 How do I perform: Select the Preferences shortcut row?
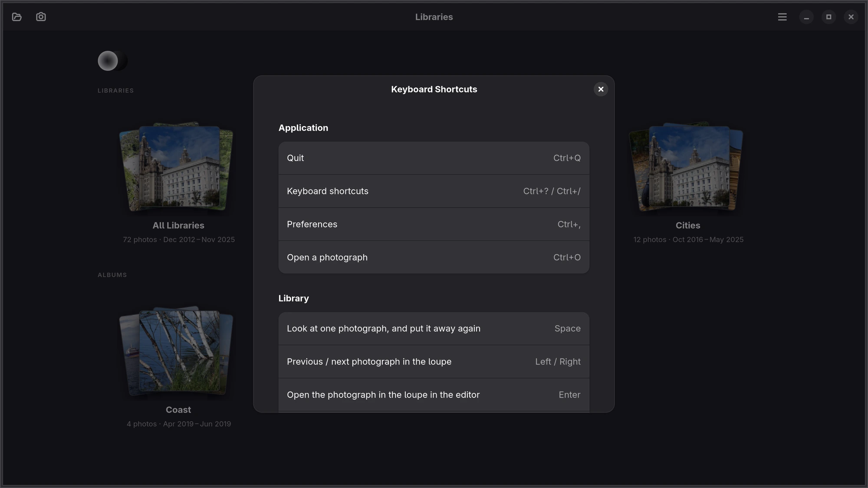(434, 224)
